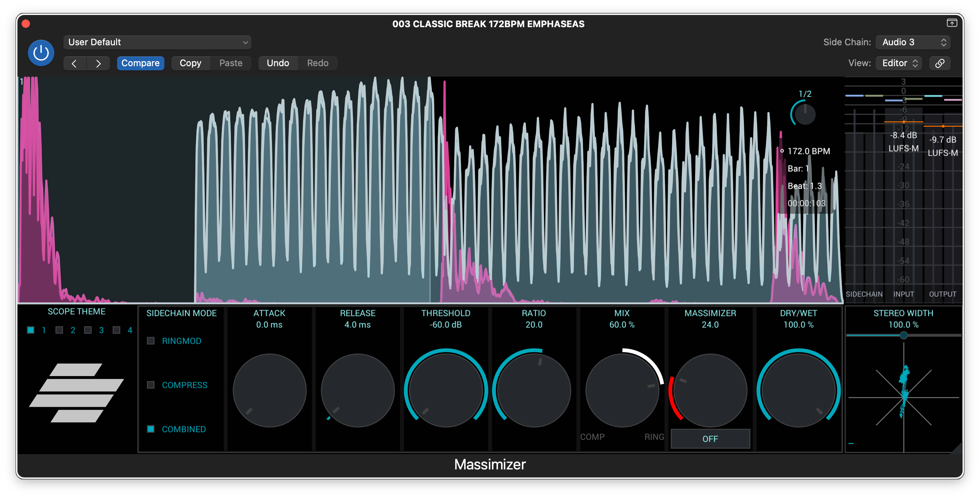
Task: Click the Attack knob
Action: point(269,390)
